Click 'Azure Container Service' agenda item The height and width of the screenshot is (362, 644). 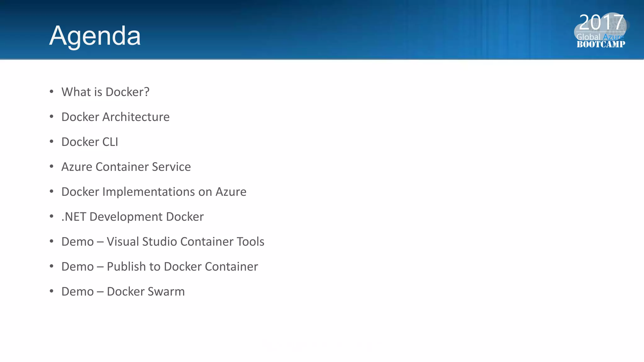point(126,167)
